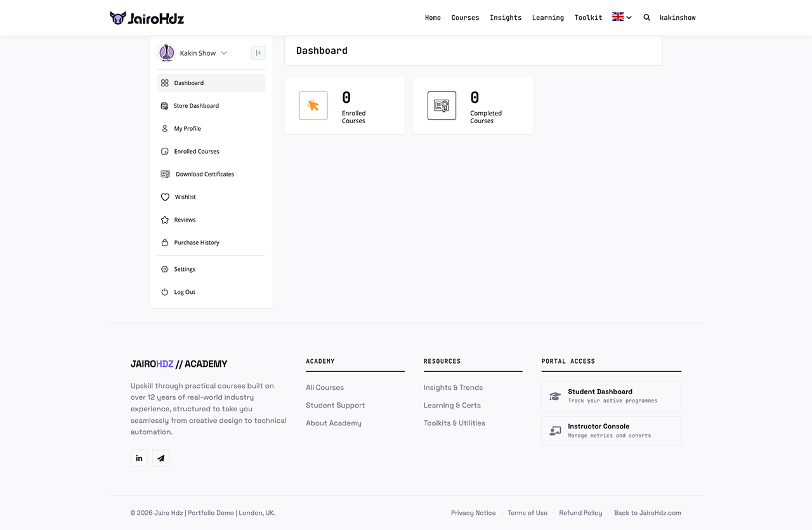Open Enrolled Courses sidebar entry

click(x=211, y=152)
